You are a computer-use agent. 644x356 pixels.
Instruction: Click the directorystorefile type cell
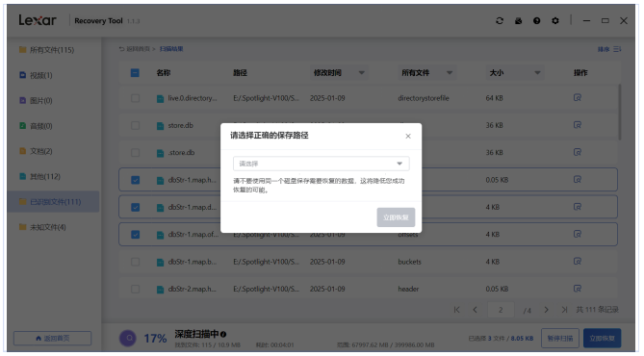click(x=424, y=98)
